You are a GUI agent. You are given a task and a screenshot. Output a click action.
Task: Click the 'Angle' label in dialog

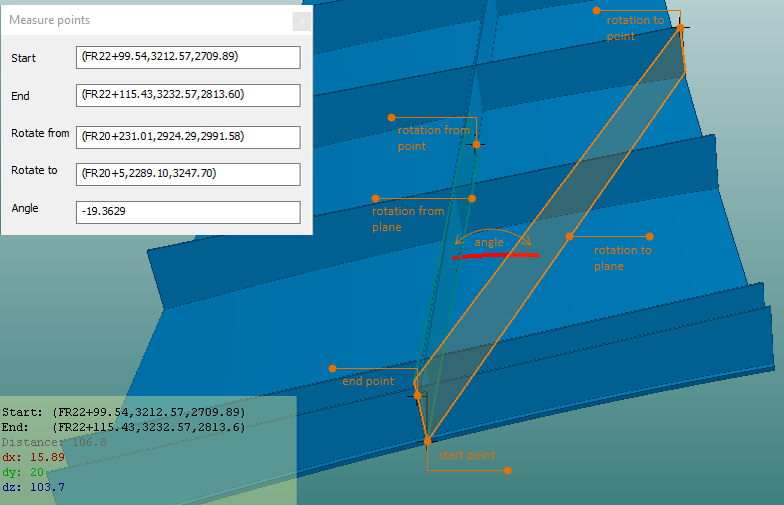pos(25,208)
